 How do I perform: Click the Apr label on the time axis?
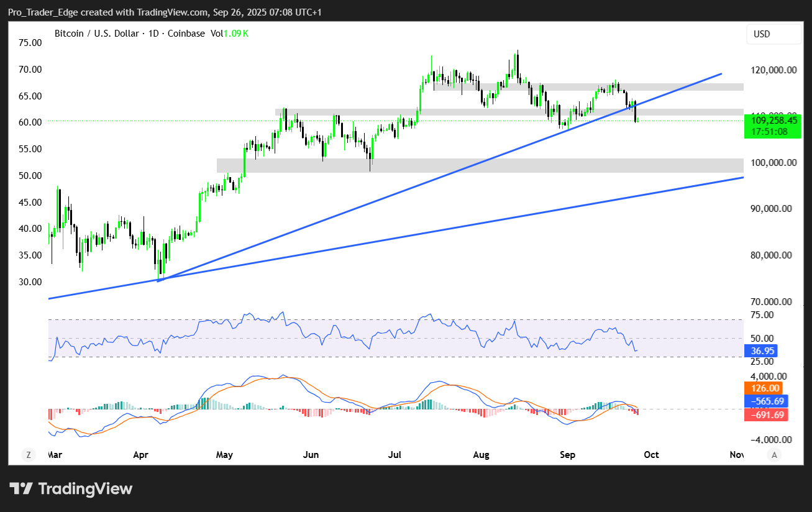(x=142, y=455)
